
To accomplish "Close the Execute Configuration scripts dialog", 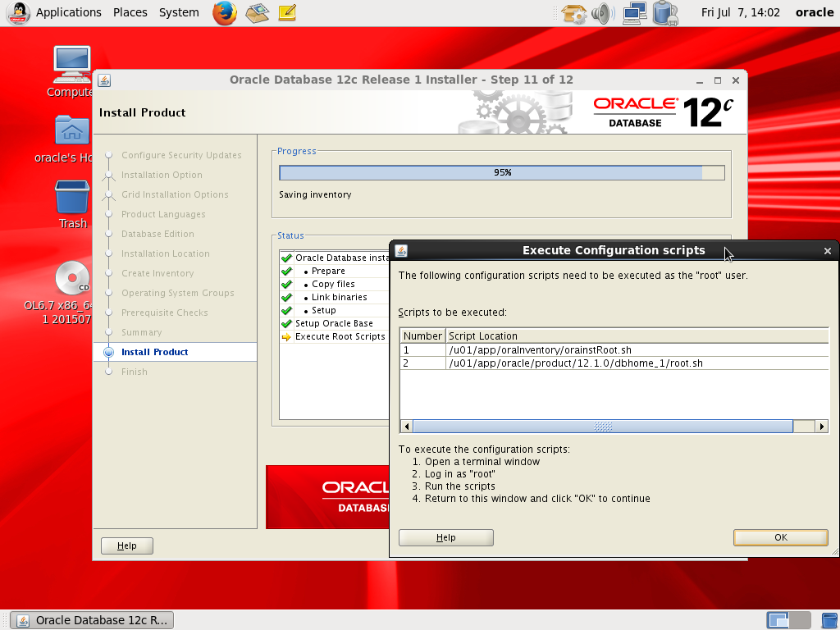I will tap(827, 251).
